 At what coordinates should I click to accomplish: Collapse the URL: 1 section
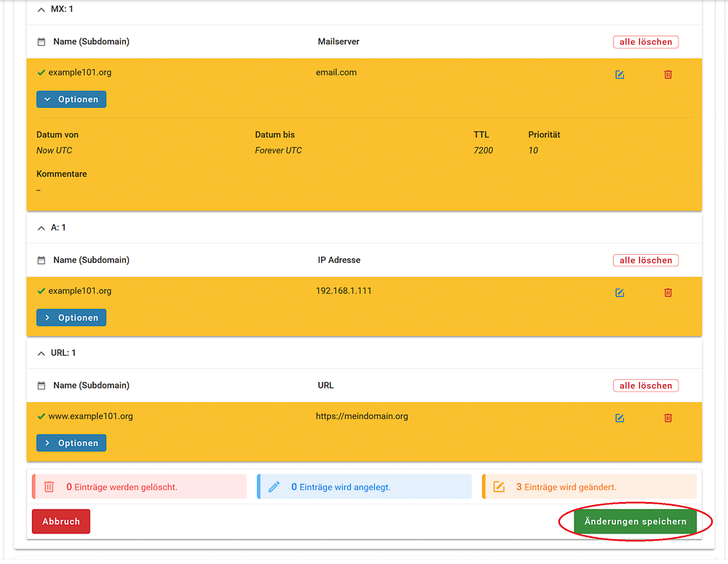pyautogui.click(x=41, y=353)
